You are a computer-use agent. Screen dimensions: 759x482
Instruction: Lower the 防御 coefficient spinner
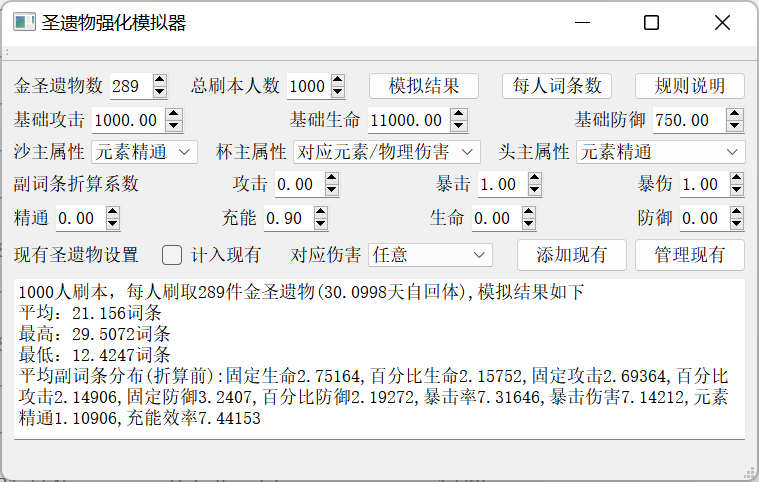point(737,224)
